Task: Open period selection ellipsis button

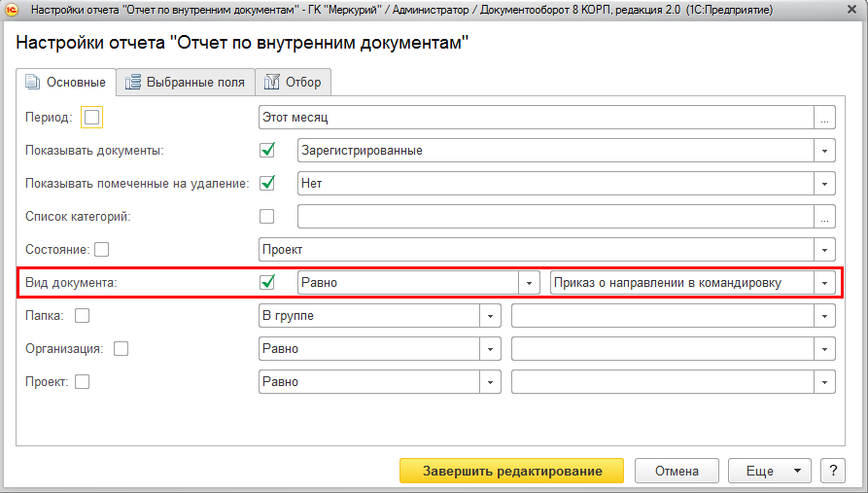Action: (825, 118)
